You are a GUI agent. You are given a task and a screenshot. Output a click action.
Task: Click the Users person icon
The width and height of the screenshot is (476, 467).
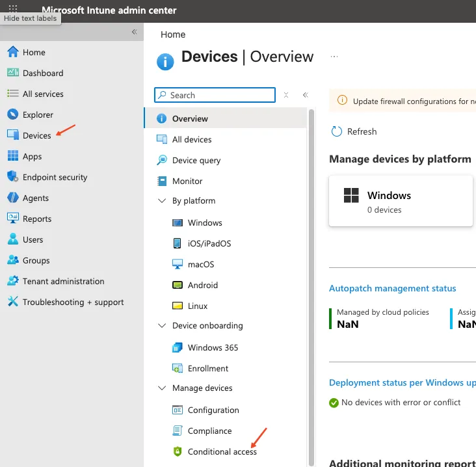coord(13,239)
